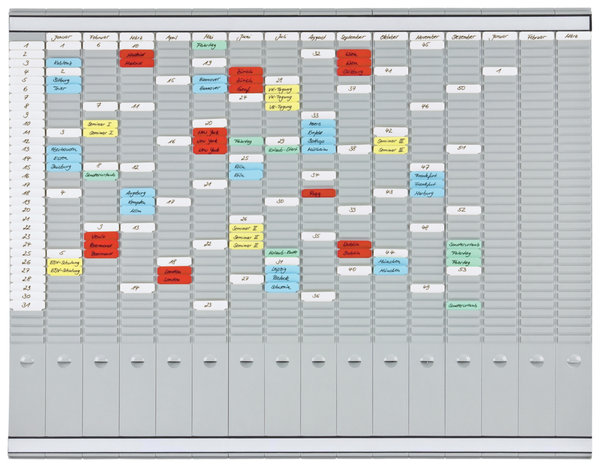Click the green Feiertag card in Mai
The height and width of the screenshot is (467, 600).
[x=208, y=45]
